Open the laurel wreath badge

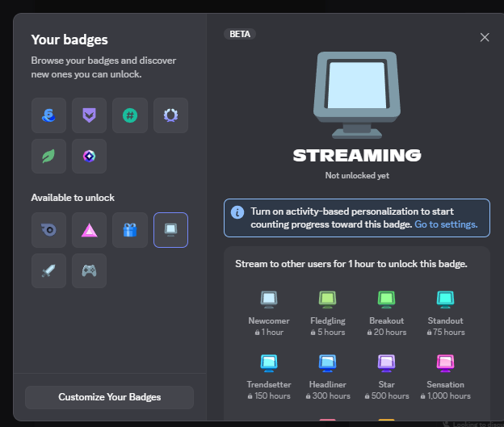pyautogui.click(x=170, y=115)
